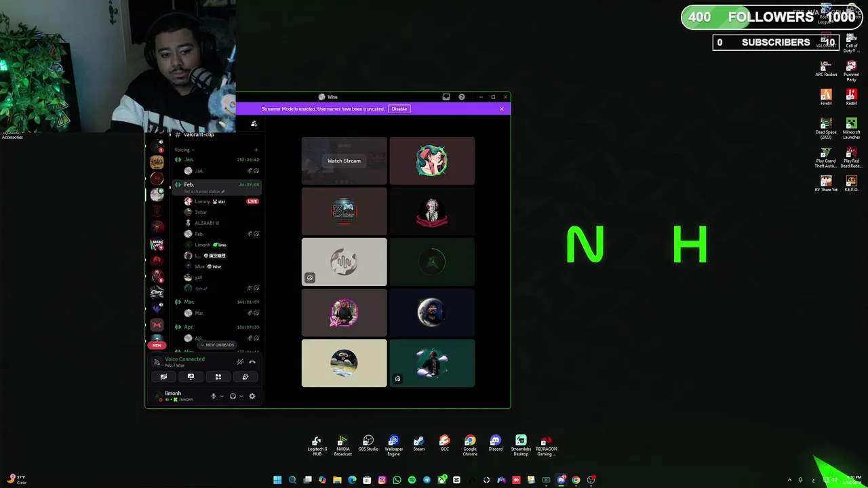Open the Wallpaper Engine desktop shortcut
Screen dimensions: 868x488
coord(393,445)
